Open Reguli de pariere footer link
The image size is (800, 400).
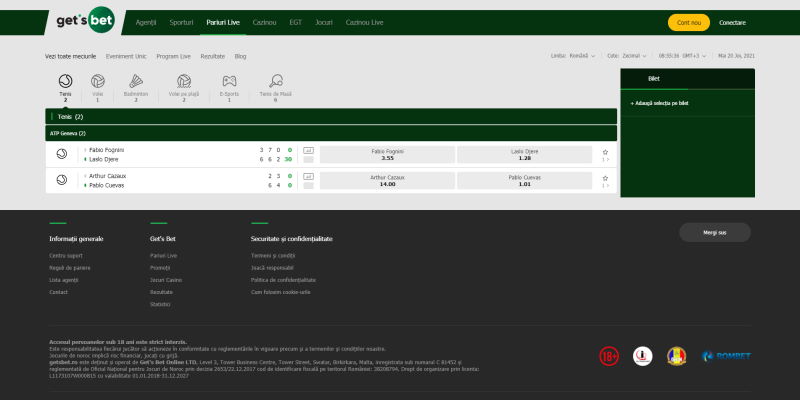[x=70, y=268]
